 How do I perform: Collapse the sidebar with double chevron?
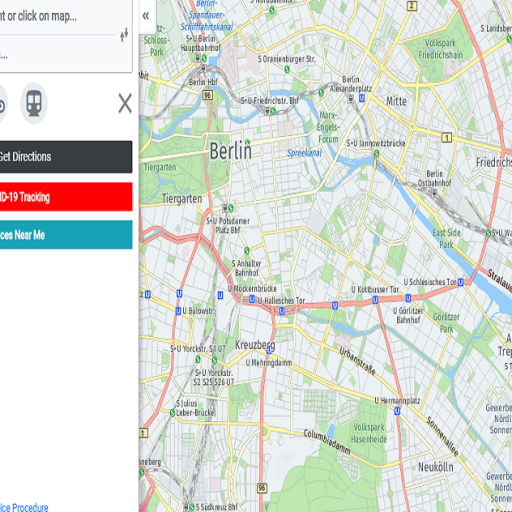click(146, 16)
